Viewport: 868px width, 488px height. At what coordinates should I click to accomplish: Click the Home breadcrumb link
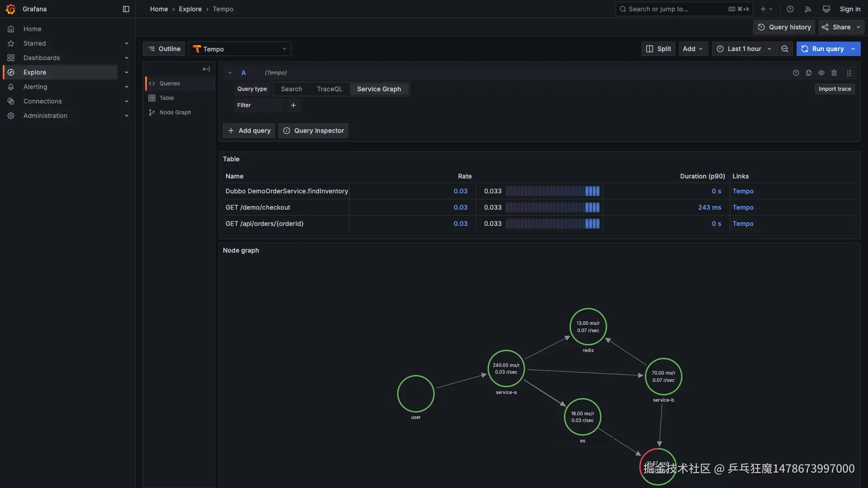coord(159,9)
